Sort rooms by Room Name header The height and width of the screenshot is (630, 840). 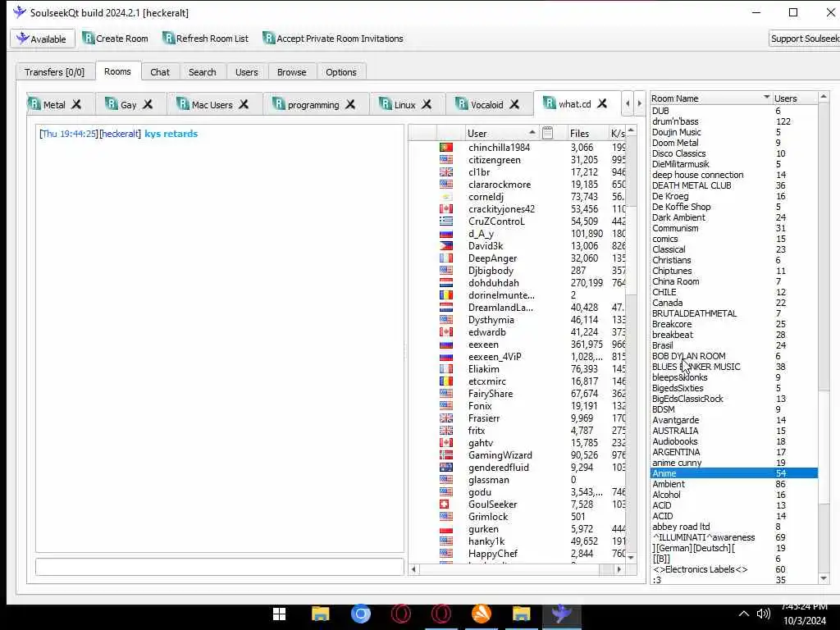coord(710,98)
